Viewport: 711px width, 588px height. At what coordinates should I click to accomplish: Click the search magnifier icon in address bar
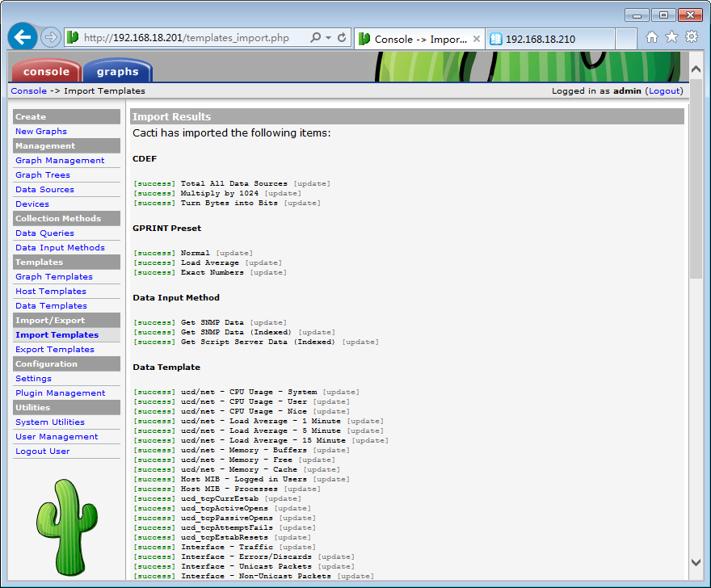(x=316, y=38)
